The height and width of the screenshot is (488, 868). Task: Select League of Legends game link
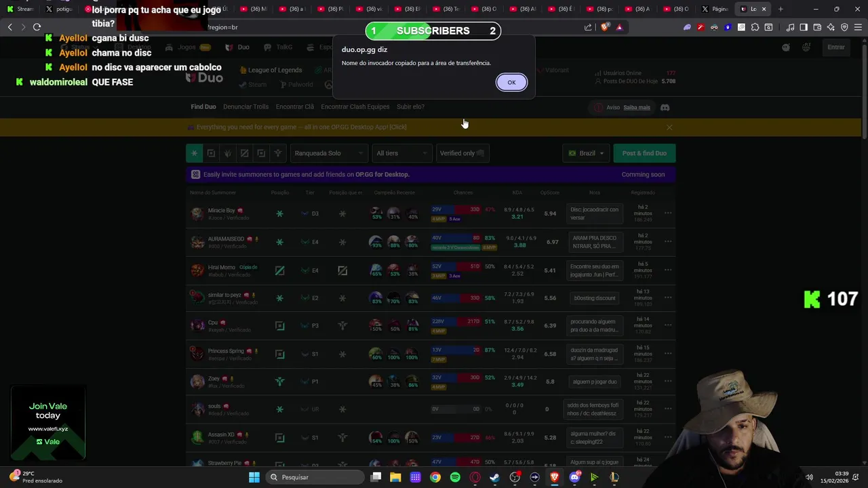point(271,70)
